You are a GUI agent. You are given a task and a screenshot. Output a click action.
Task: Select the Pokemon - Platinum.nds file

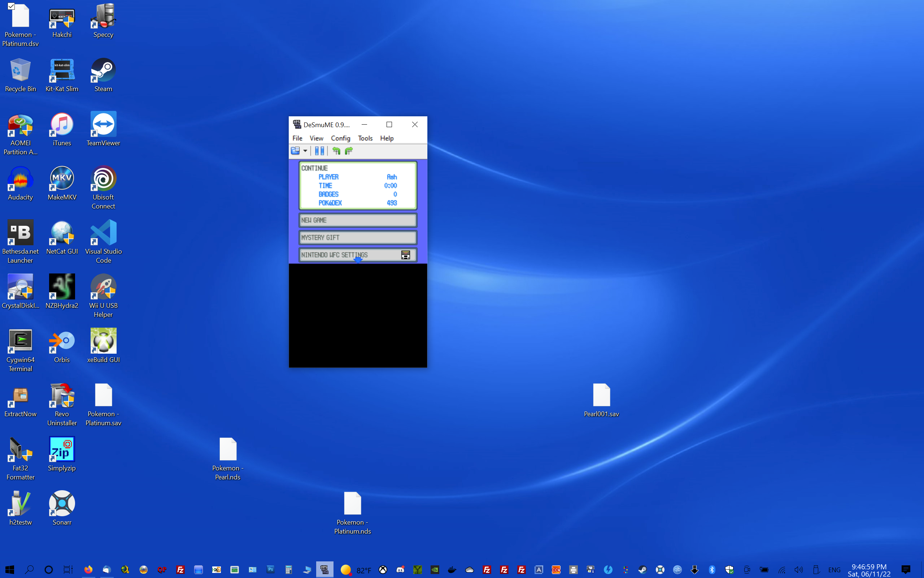click(x=352, y=513)
